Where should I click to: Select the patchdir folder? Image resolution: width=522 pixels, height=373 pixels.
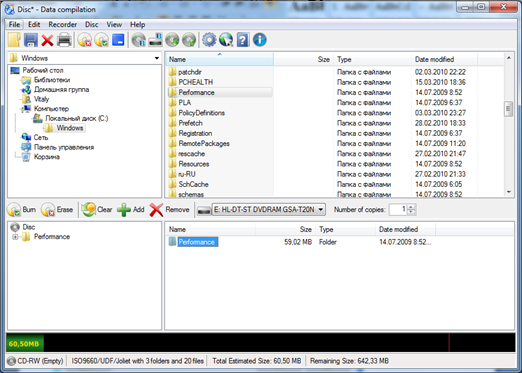(x=190, y=72)
